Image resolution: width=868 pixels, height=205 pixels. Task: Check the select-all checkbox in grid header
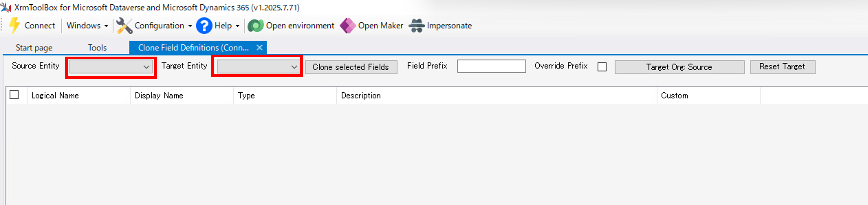coord(14,95)
